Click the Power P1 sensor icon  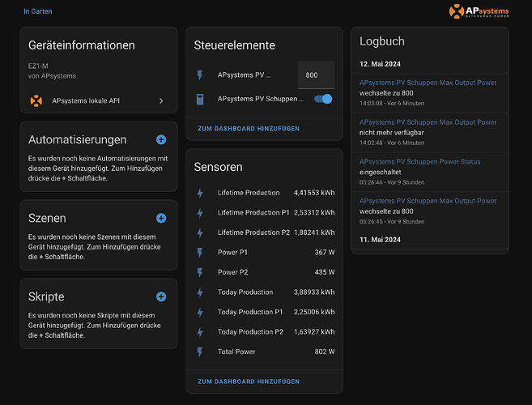coord(200,253)
